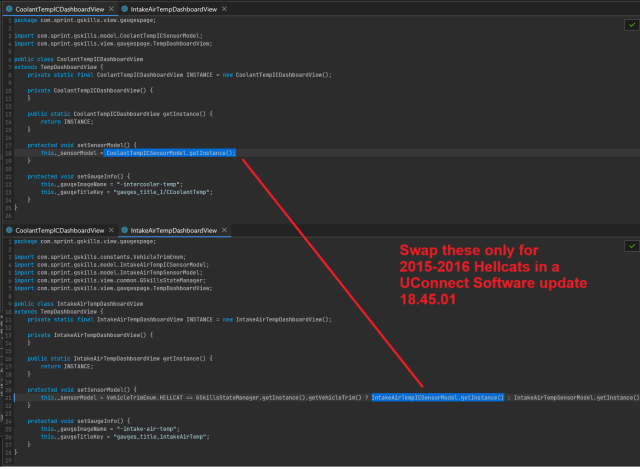The width and height of the screenshot is (640, 469).
Task: Click class icon on bottom CoolantTempICDashboardView tab
Action: click(8, 230)
